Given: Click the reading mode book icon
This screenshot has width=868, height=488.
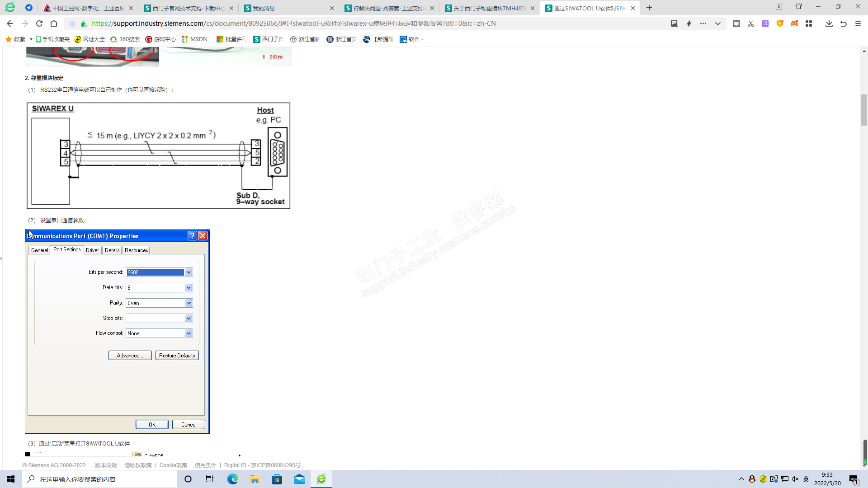Looking at the screenshot, I should click(x=736, y=23).
